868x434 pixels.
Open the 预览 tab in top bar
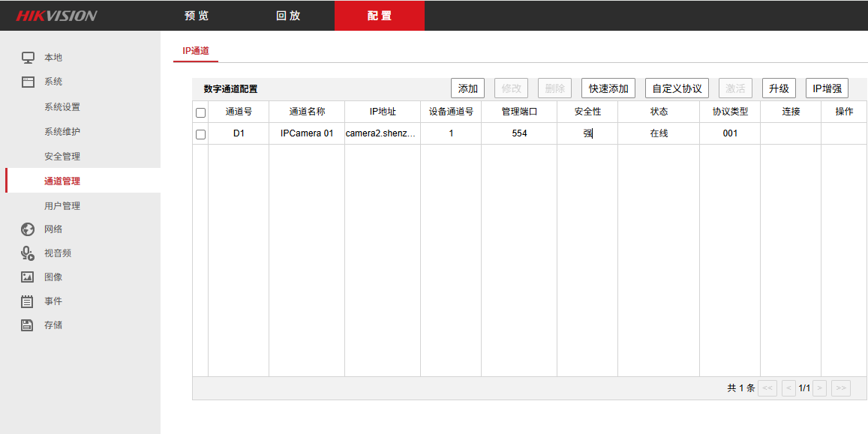pos(197,16)
